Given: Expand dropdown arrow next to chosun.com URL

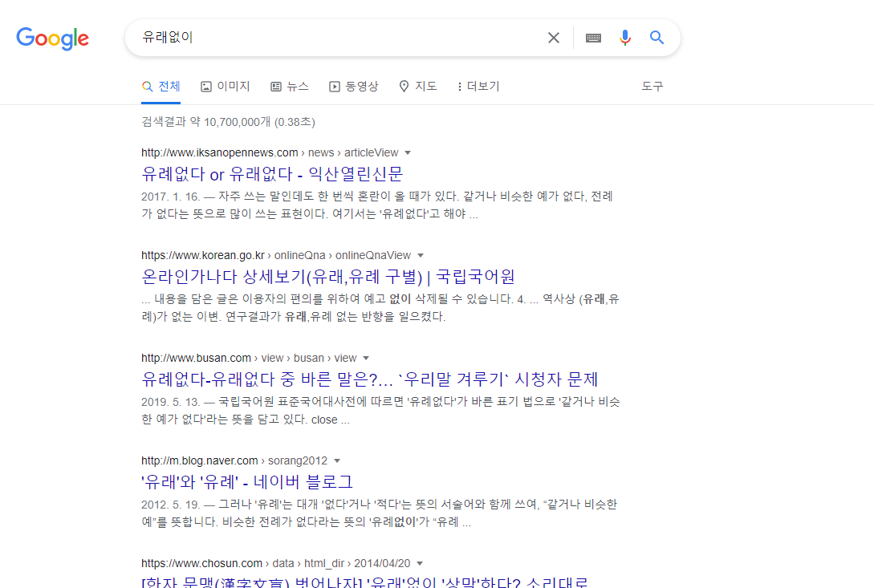Looking at the screenshot, I should click(420, 563).
